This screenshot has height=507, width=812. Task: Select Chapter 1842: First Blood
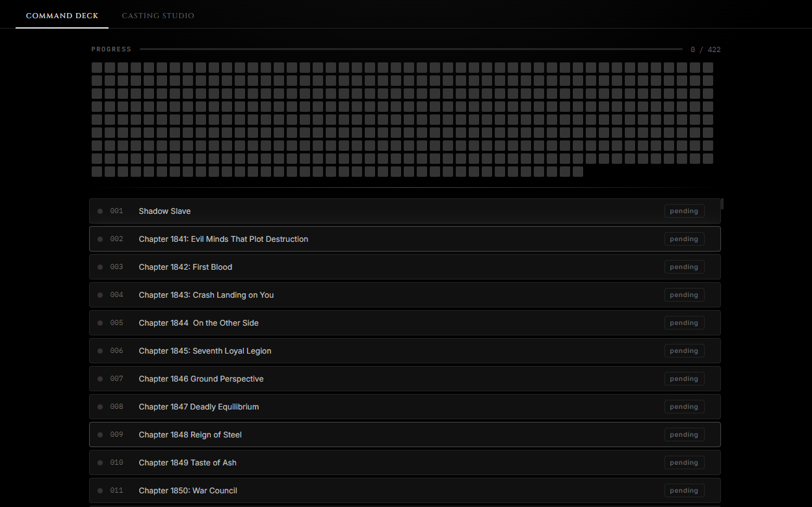(x=405, y=267)
